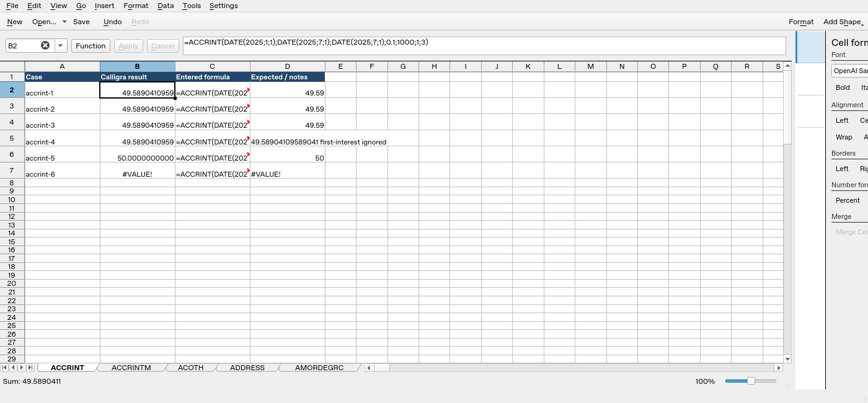Open the cell reference dropdown arrow

(61, 45)
